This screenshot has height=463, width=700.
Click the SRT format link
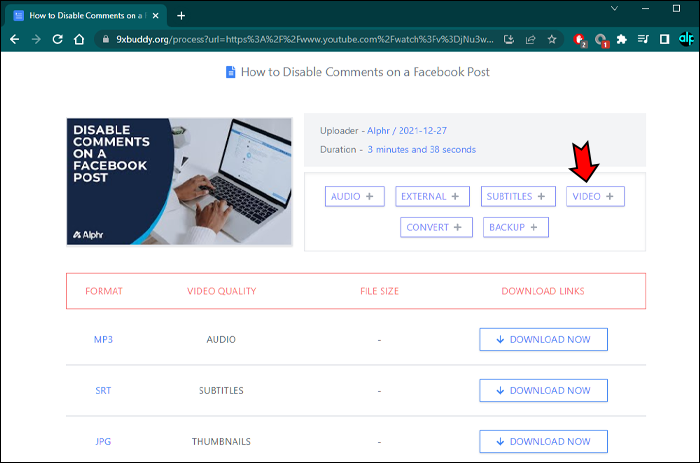[103, 391]
